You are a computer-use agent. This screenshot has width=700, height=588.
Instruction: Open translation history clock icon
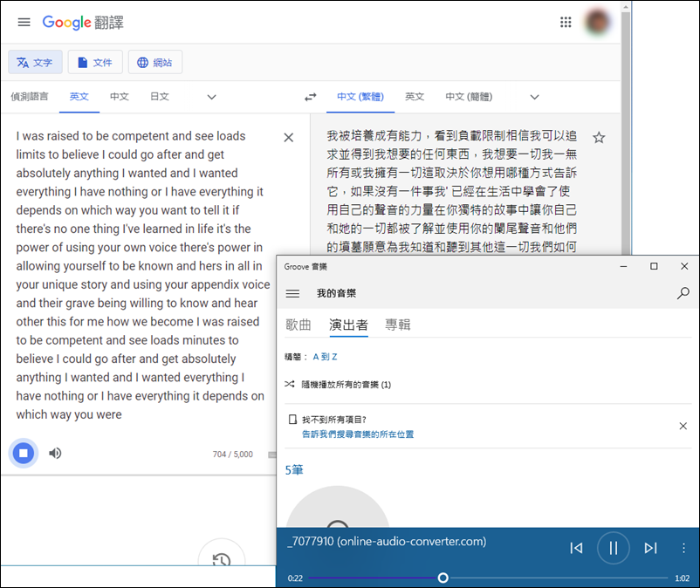(222, 558)
